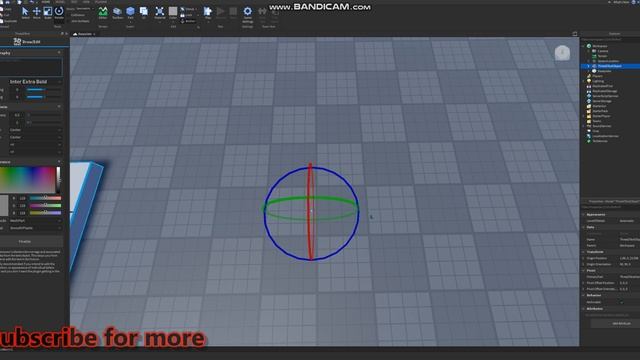Expand the ThreeDTextObject tree node
The image size is (640, 360).
coord(588,66)
